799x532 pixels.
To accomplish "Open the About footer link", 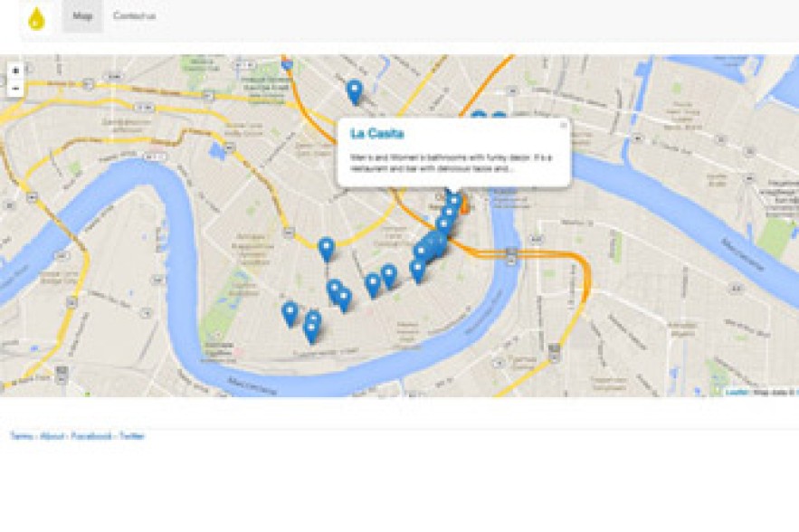I will (x=52, y=436).
